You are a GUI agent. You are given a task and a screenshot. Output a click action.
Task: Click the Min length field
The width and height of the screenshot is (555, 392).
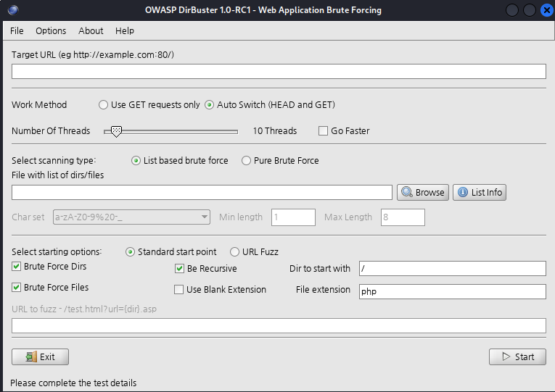293,217
